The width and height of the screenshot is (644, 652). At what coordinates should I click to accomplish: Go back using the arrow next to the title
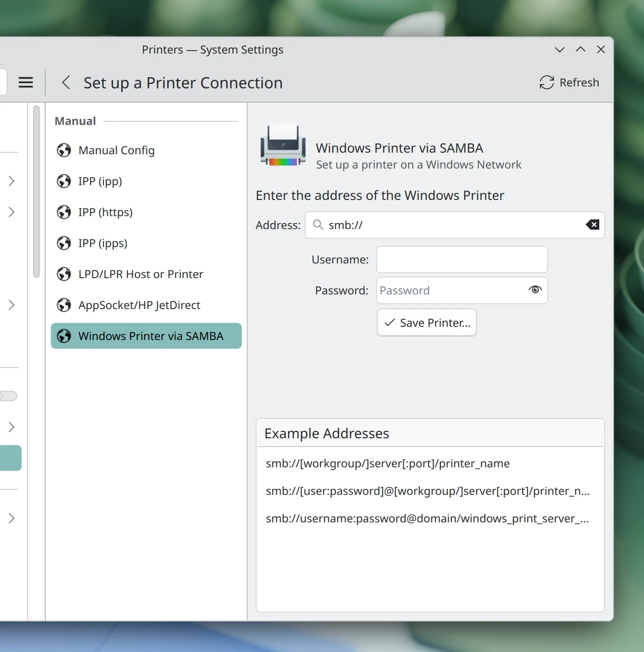click(x=66, y=83)
